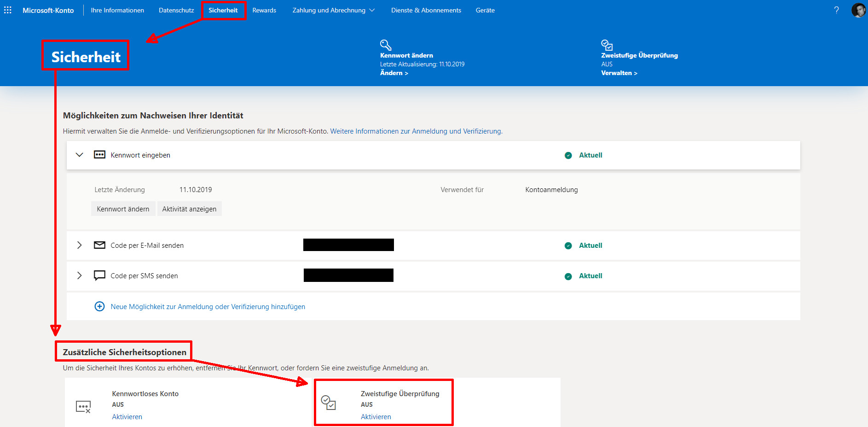Click the Aktivität anzeigen button
The height and width of the screenshot is (427, 868).
click(189, 209)
